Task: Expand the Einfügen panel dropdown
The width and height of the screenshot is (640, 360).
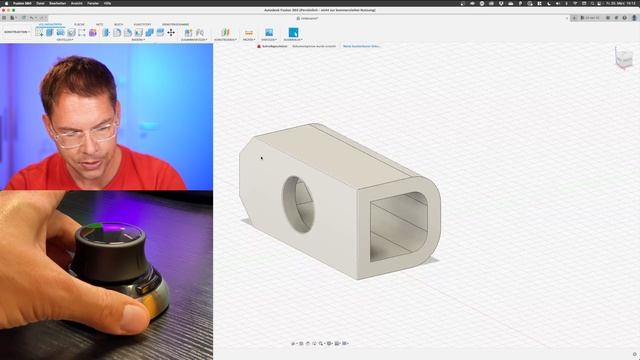Action: (269, 40)
